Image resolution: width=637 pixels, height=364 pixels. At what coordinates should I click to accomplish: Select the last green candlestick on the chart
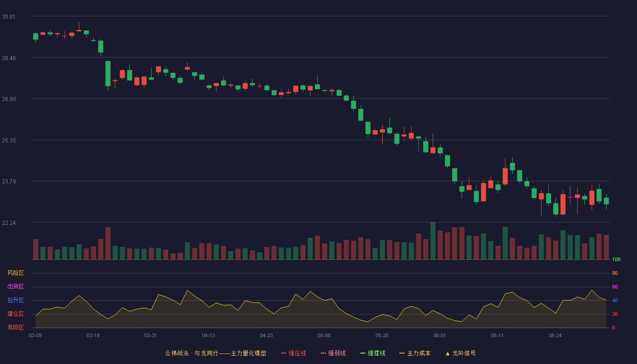[x=606, y=201]
